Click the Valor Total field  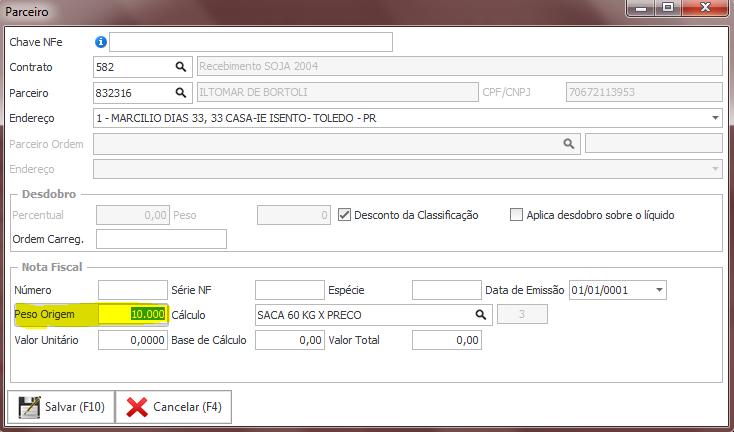(x=447, y=340)
